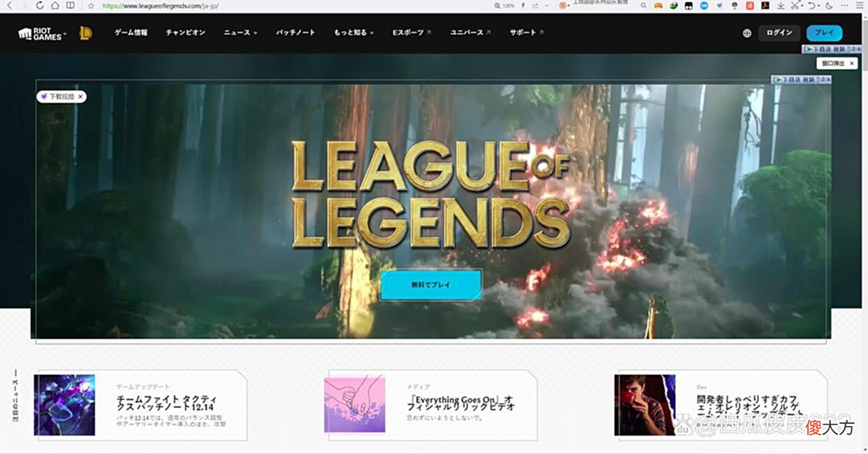
Task: Expand the もっと知る dropdown menu
Action: 354,32
